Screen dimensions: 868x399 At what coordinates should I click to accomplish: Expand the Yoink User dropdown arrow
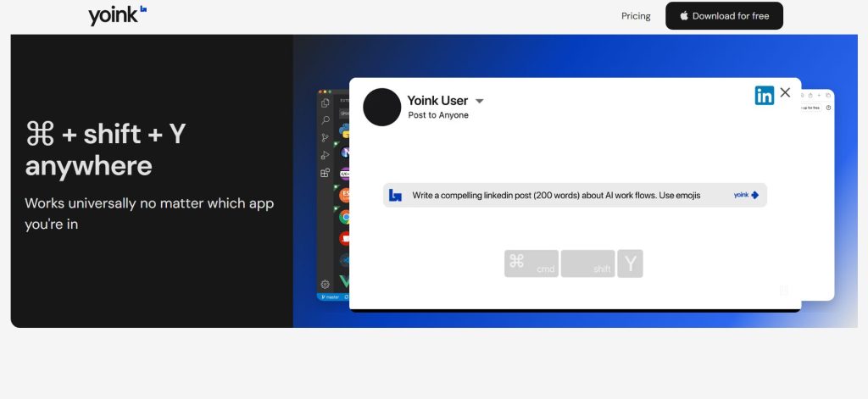pos(480,102)
